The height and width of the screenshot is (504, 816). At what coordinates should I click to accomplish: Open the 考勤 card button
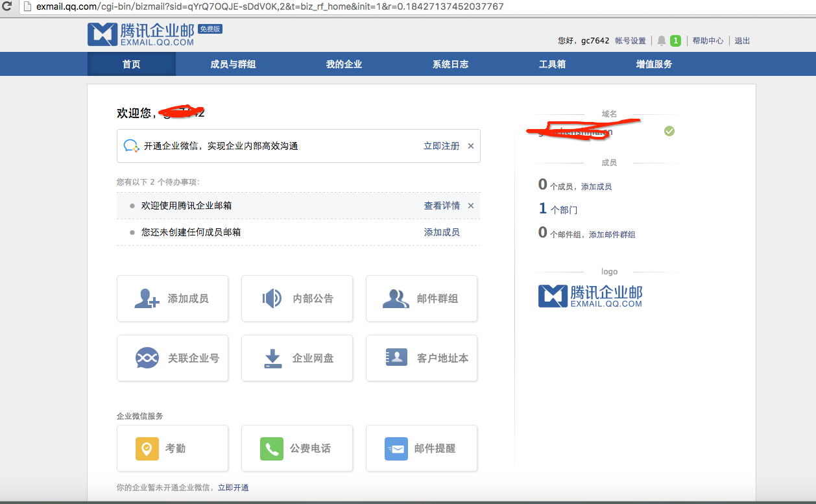(x=173, y=448)
